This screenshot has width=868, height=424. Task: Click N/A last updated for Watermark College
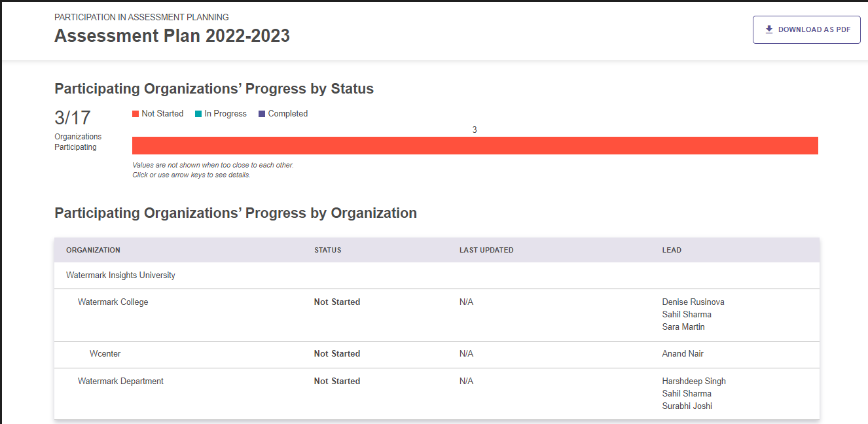coord(466,302)
